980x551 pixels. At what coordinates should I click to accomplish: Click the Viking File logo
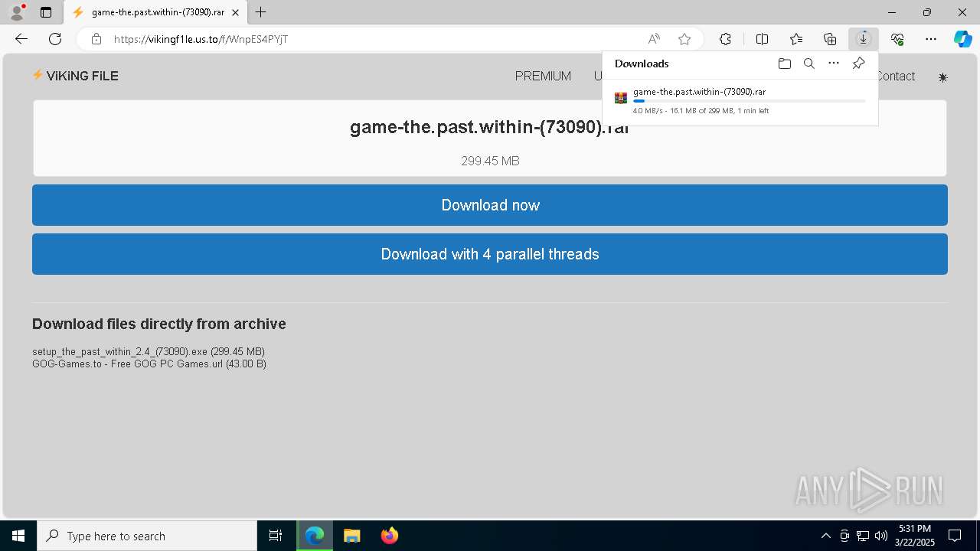pyautogui.click(x=75, y=76)
